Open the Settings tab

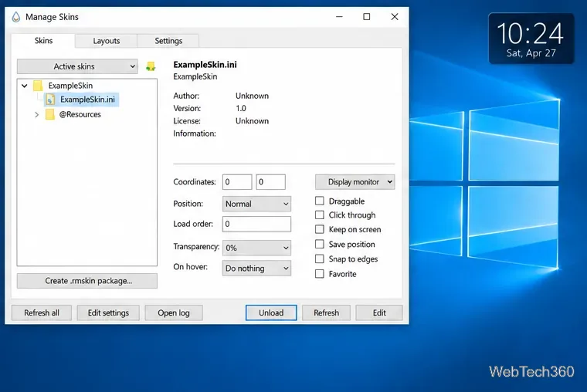(168, 41)
